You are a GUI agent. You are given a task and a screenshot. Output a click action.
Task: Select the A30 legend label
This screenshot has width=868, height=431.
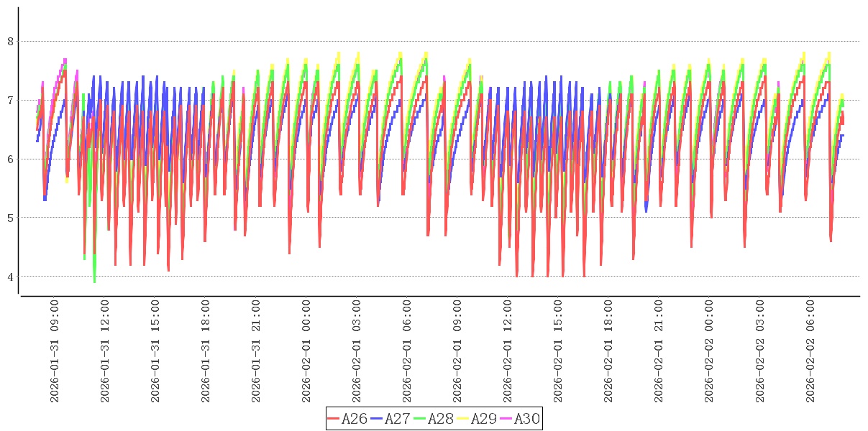click(526, 419)
